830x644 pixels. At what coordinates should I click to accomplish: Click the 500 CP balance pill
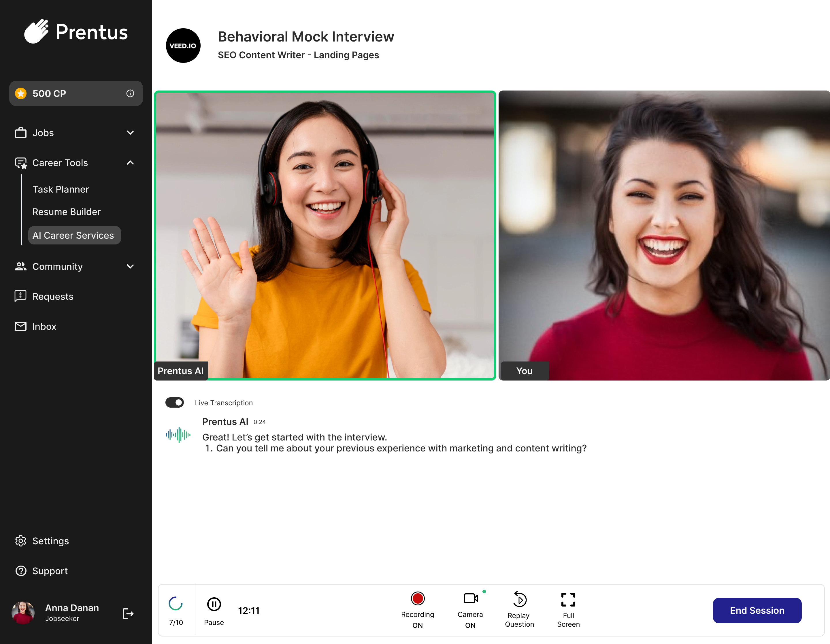tap(76, 93)
